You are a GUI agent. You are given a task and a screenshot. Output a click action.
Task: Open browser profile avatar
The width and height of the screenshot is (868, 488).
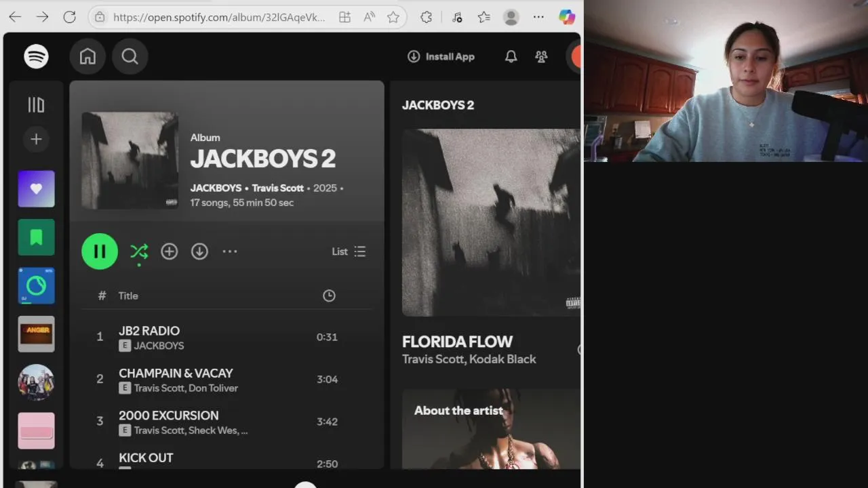coord(511,17)
